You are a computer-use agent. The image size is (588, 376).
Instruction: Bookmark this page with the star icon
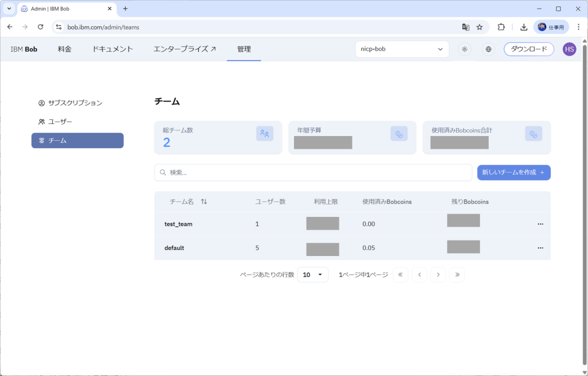[x=479, y=27]
